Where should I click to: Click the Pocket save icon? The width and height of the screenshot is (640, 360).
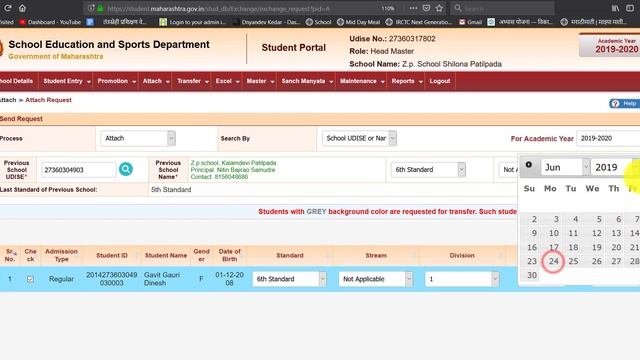point(426,8)
